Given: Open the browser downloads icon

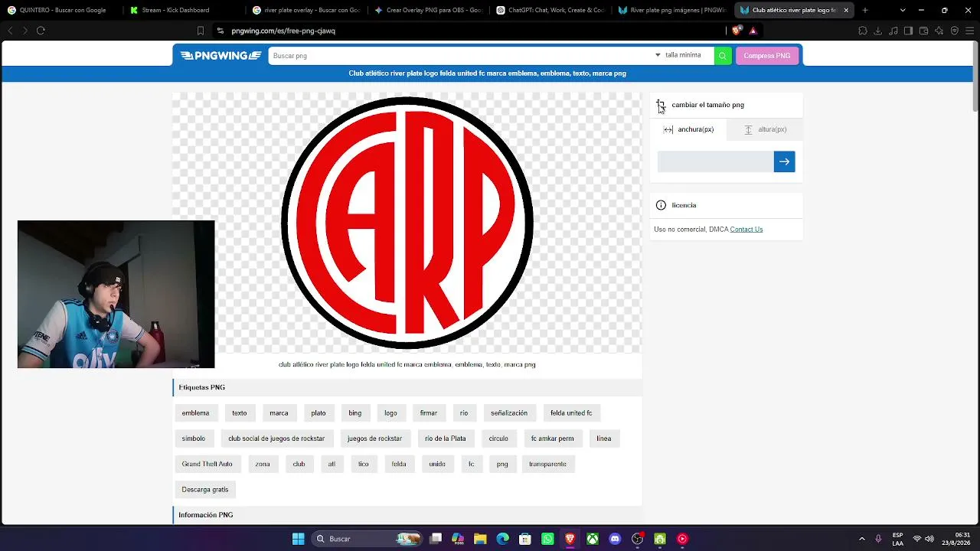Looking at the screenshot, I should click(877, 31).
